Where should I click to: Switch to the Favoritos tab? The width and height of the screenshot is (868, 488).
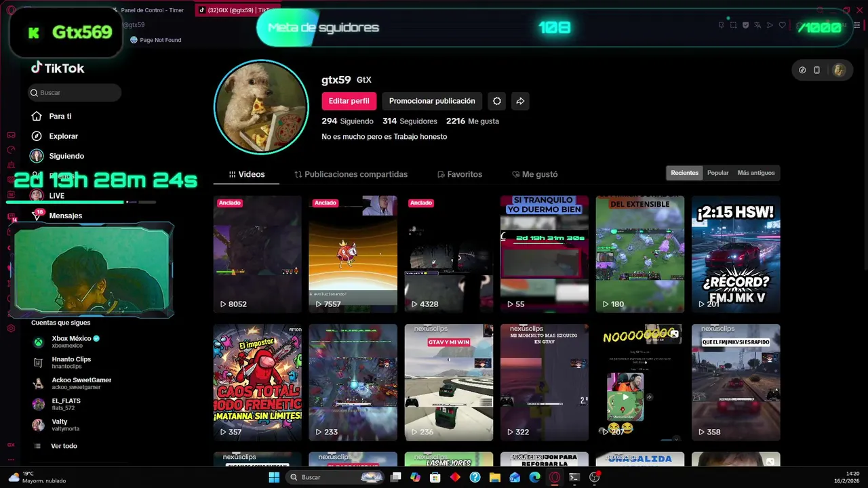(459, 174)
